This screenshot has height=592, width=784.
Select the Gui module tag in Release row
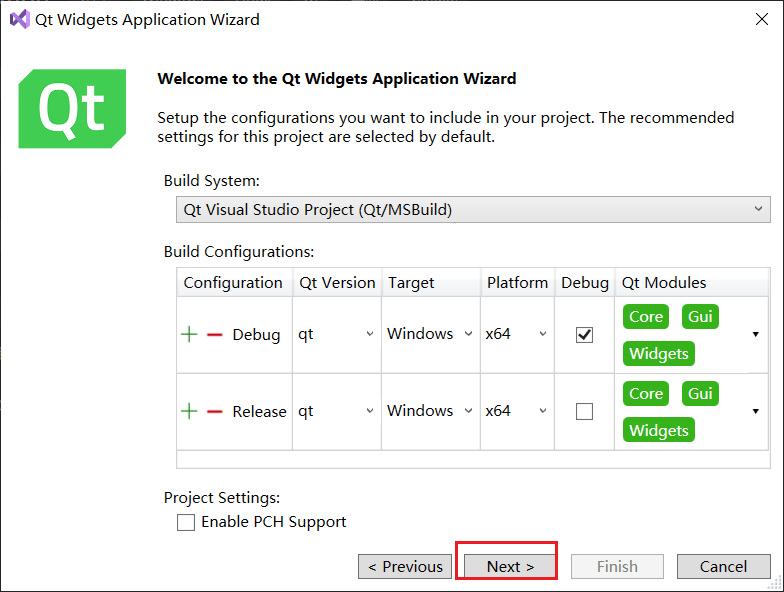point(700,394)
